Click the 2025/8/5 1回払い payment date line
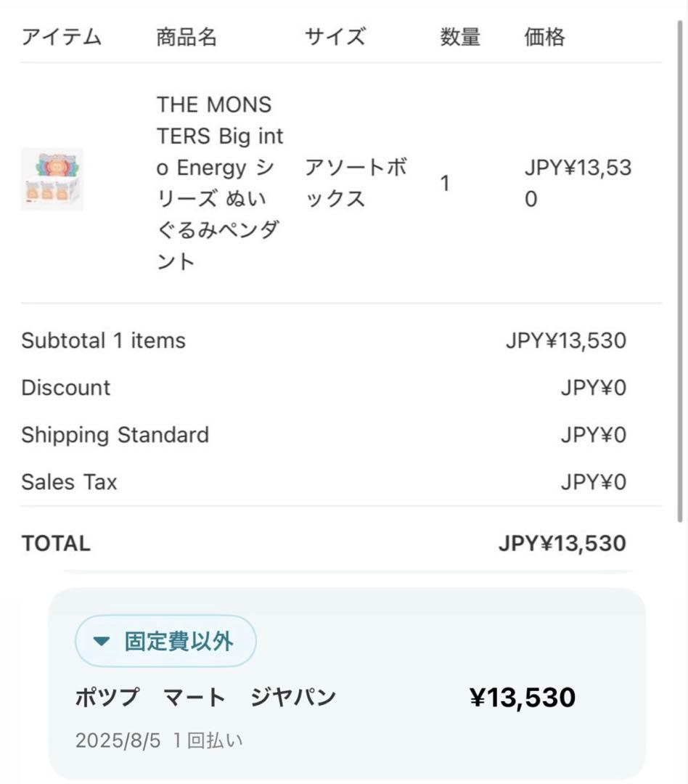The height and width of the screenshot is (784, 688). 159,740
